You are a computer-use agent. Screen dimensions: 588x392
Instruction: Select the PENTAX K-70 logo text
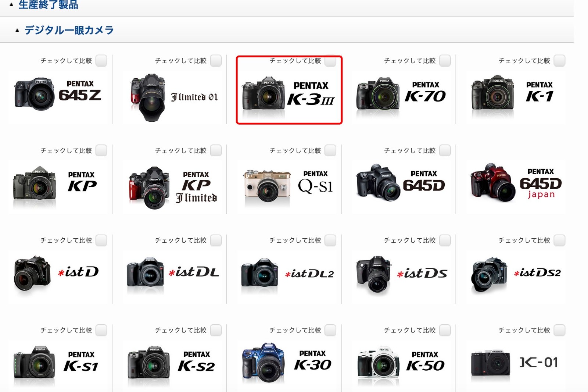tap(425, 92)
